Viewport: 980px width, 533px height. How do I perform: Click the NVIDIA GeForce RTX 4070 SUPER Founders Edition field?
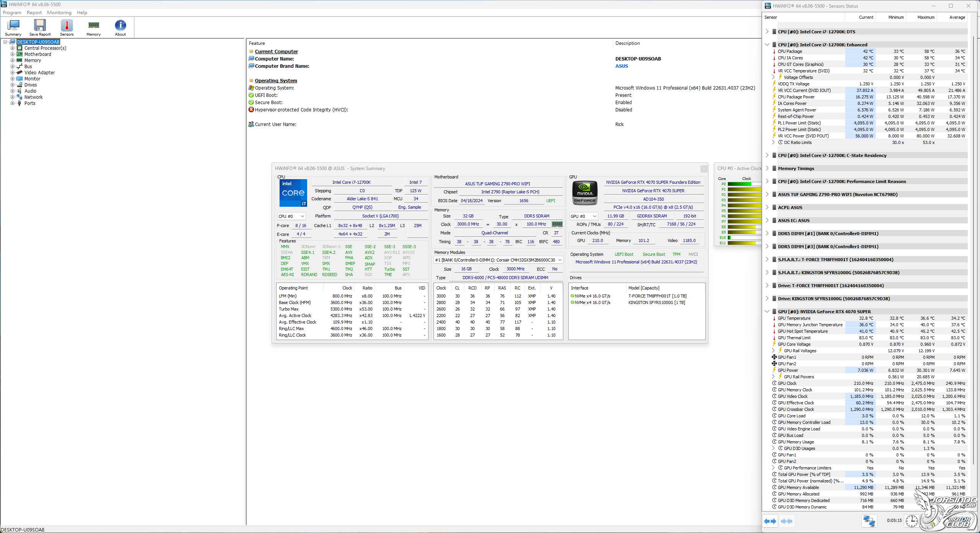[653, 183]
